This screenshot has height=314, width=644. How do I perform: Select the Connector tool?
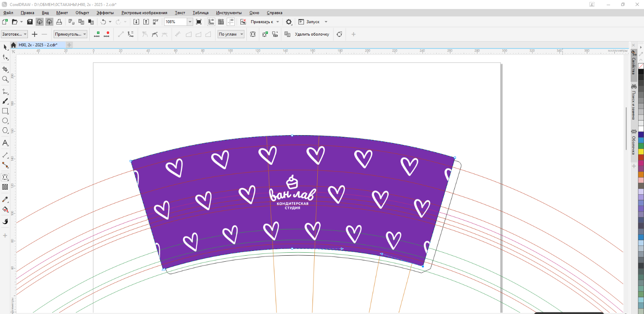click(x=5, y=165)
